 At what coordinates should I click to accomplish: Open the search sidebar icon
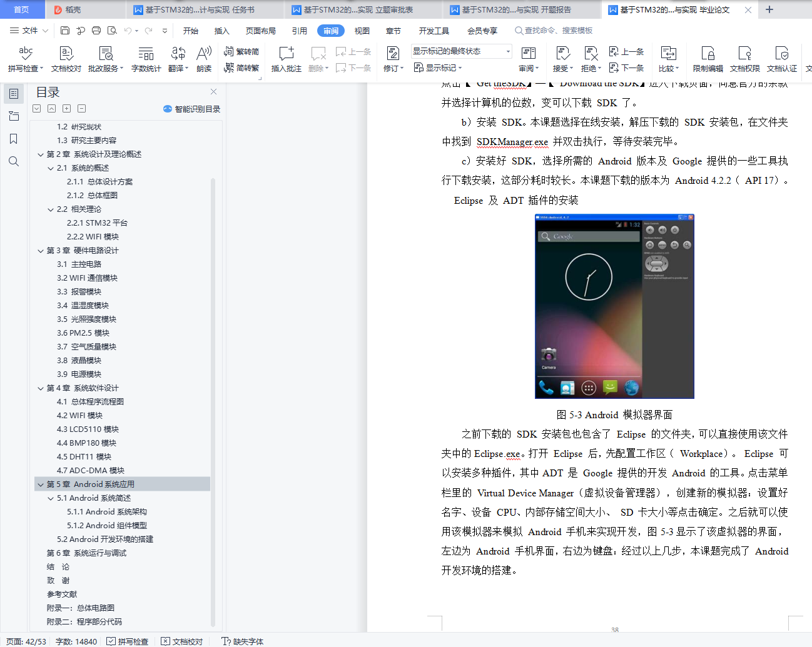pos(13,161)
